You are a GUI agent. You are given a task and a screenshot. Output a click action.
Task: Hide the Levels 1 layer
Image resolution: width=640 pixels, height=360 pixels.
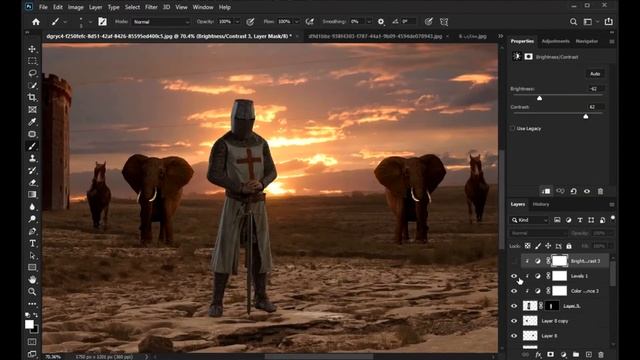(514, 276)
